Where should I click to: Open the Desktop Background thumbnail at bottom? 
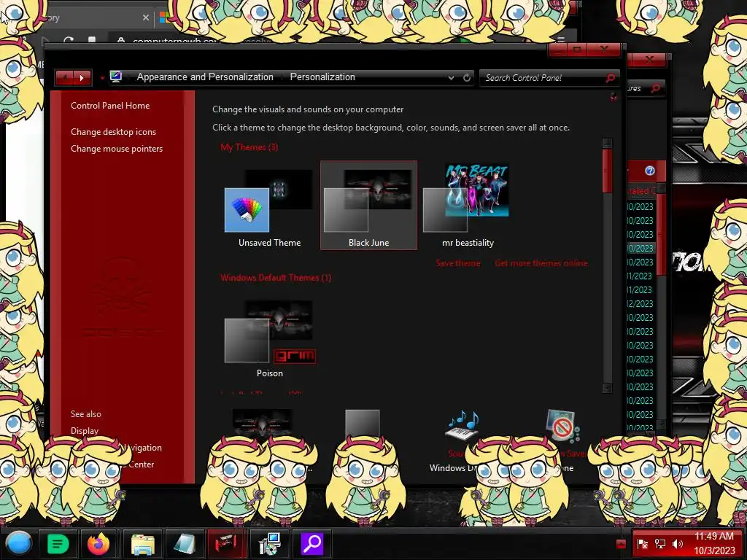pos(262,422)
